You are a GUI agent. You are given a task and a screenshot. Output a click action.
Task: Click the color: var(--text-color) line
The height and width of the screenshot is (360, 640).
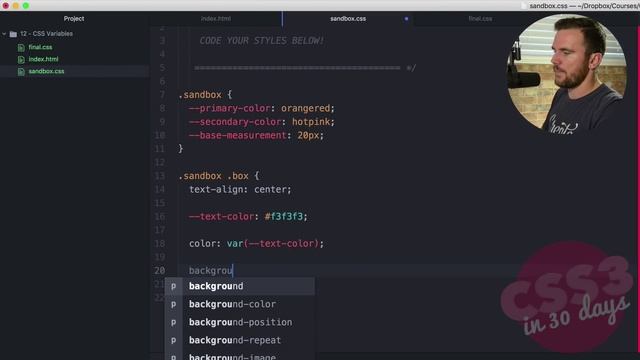click(x=256, y=244)
